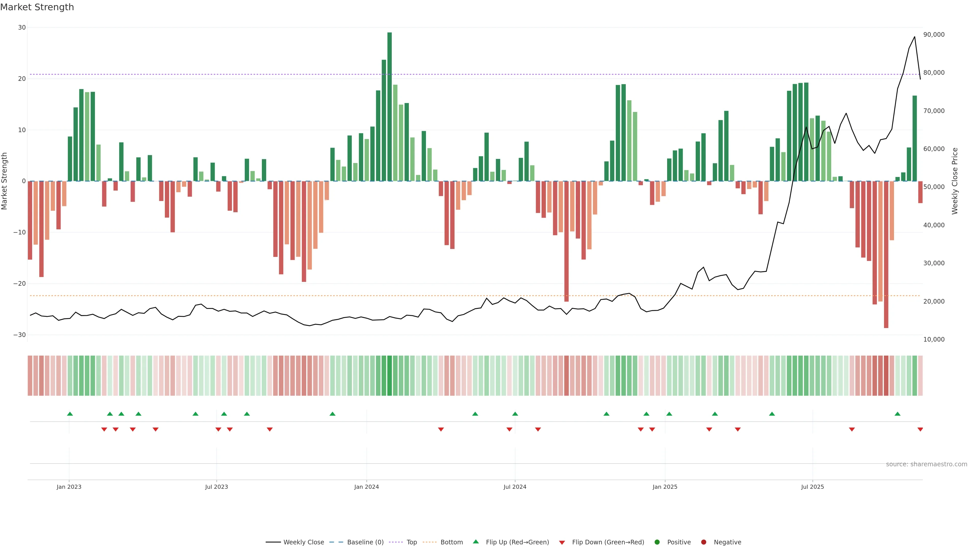The width and height of the screenshot is (980, 551).
Task: Select the Jan 2024 x-axis label
Action: (x=366, y=487)
